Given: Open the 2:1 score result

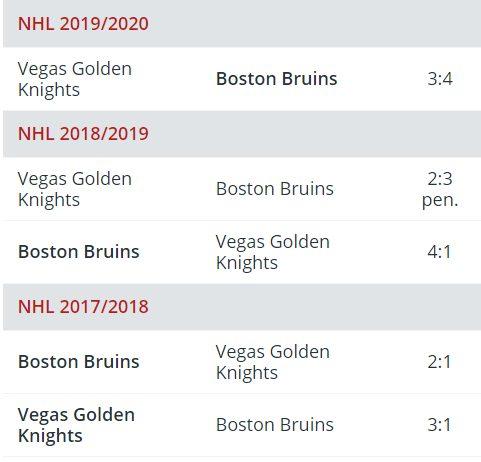Looking at the screenshot, I should (x=439, y=362).
